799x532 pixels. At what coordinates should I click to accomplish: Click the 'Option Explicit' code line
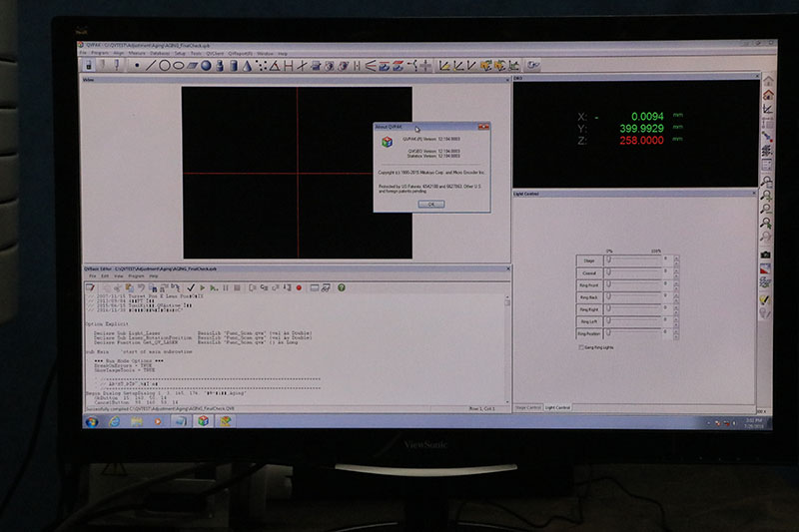107,323
